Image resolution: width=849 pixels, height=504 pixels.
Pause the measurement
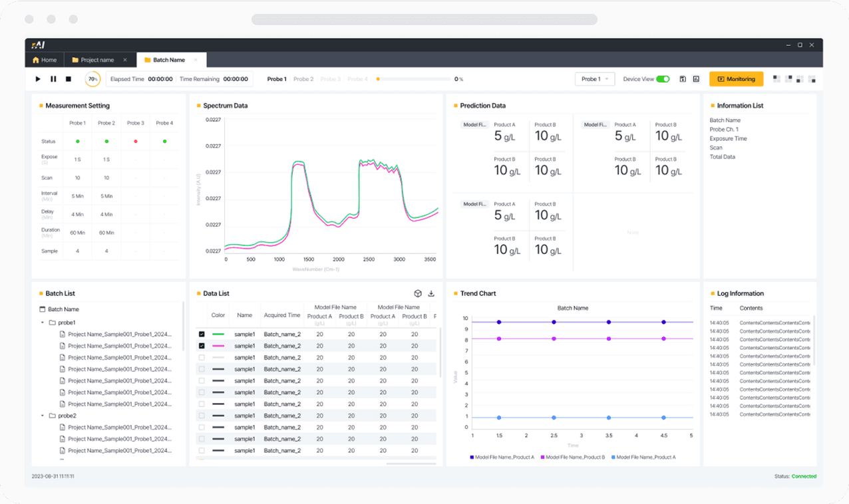pyautogui.click(x=53, y=79)
